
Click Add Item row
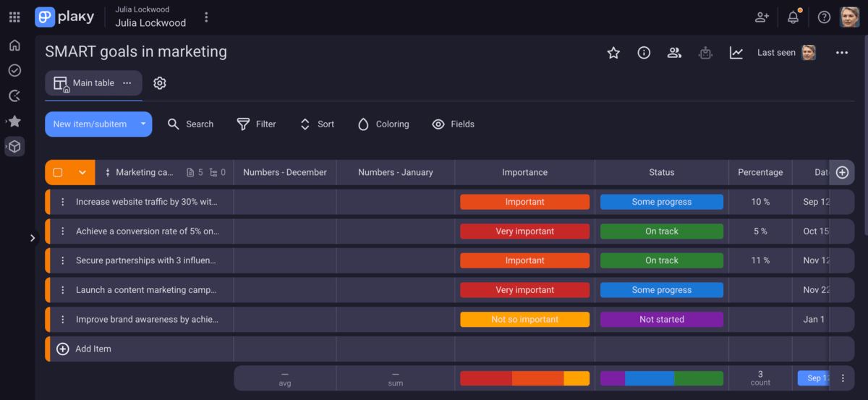pyautogui.click(x=93, y=349)
